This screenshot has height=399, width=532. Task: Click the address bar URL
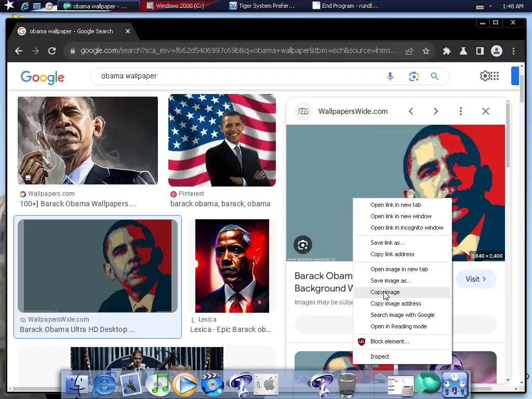click(238, 50)
